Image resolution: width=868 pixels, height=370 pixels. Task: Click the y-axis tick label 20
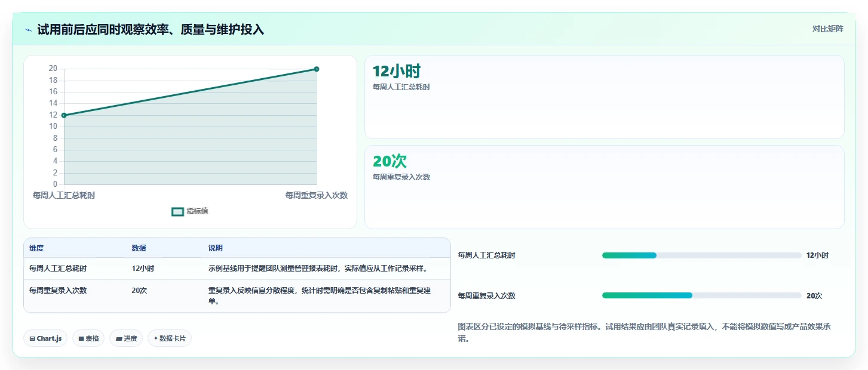tap(53, 69)
